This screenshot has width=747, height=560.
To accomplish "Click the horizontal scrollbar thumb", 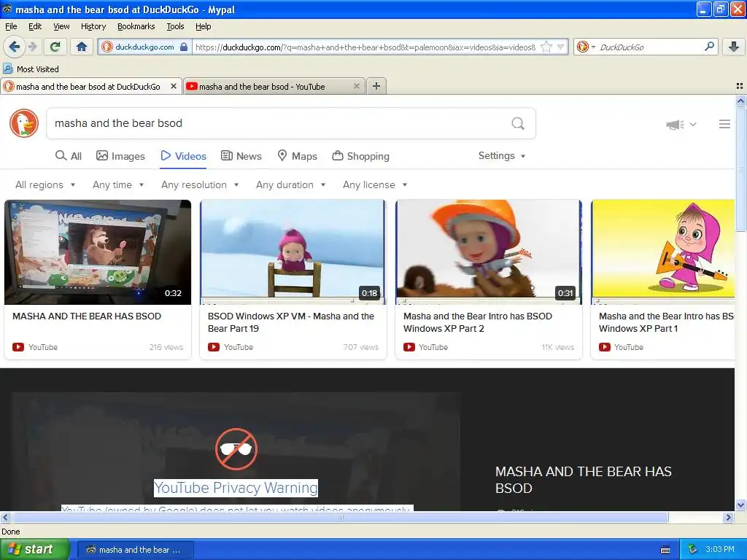I will coord(340,518).
